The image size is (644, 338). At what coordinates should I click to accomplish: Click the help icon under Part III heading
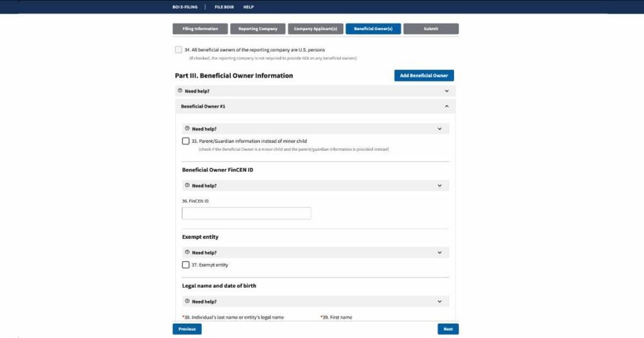coord(180,90)
